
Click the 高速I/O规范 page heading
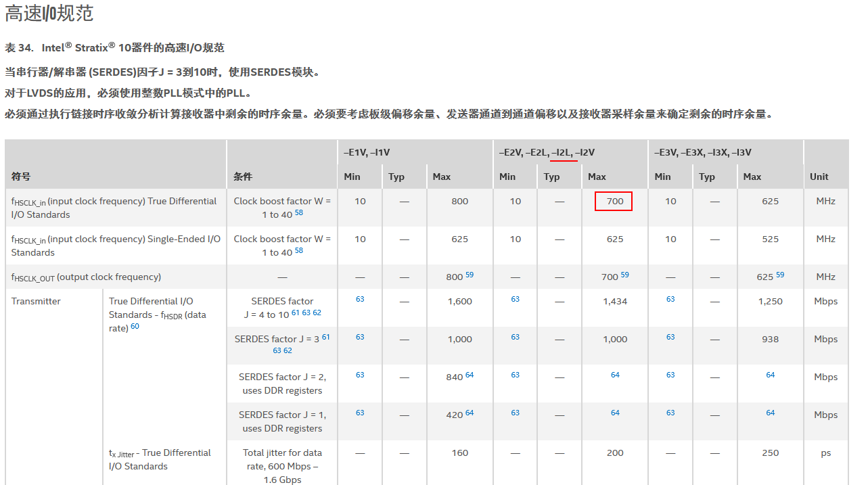click(51, 13)
